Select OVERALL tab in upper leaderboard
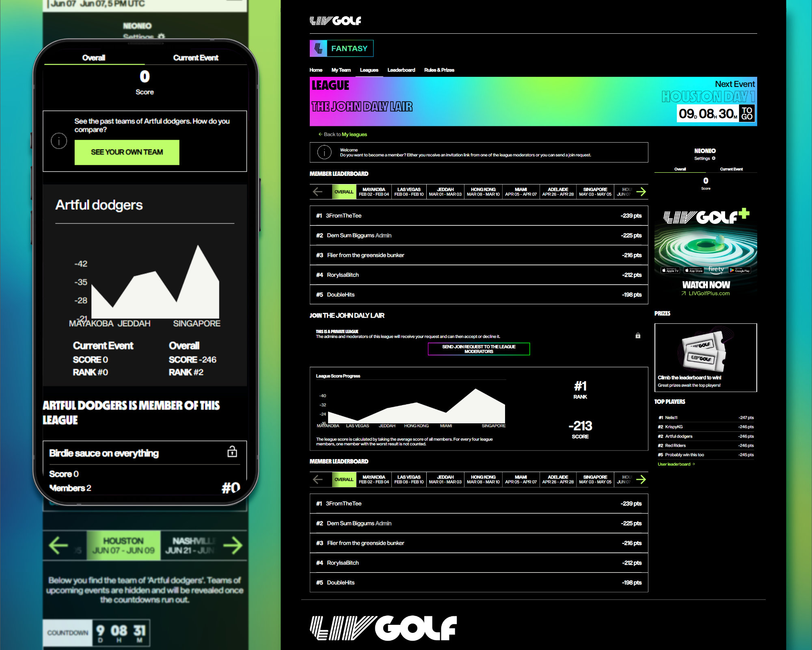812x650 pixels. pos(344,192)
